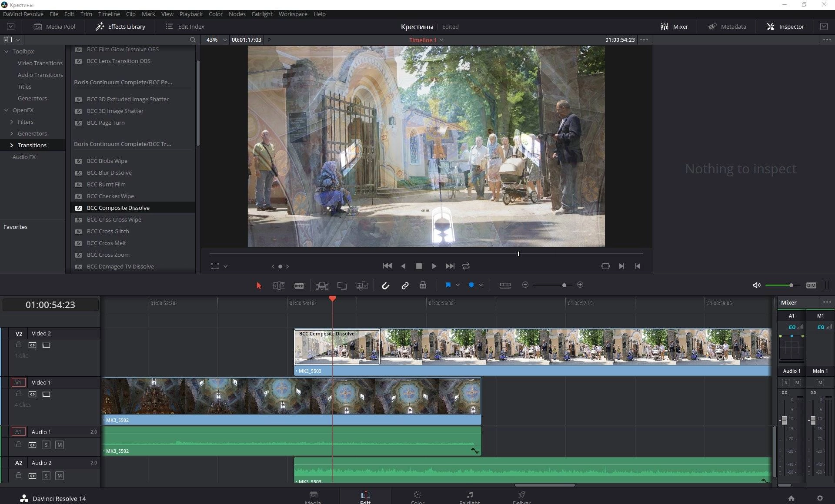Click the timeline view options icon
835x504 pixels.
(505, 285)
